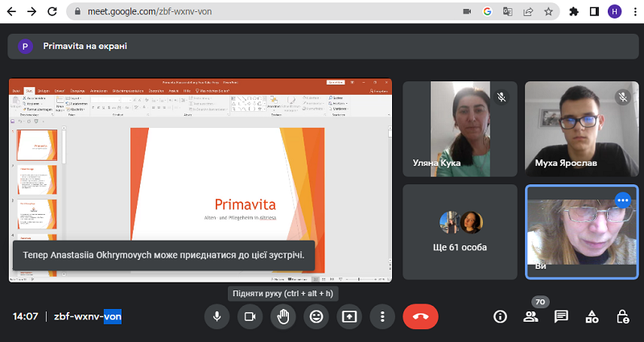The image size is (644, 342).
Task: Click the Anastasiia Okhrymovych join notification
Action: click(164, 255)
